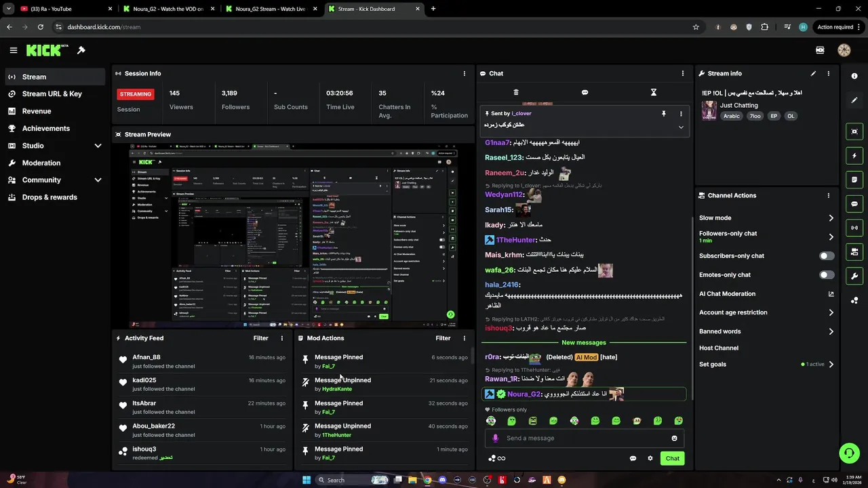Image resolution: width=868 pixels, height=488 pixels.
Task: Edit stream info with pencil icon
Action: [813, 73]
